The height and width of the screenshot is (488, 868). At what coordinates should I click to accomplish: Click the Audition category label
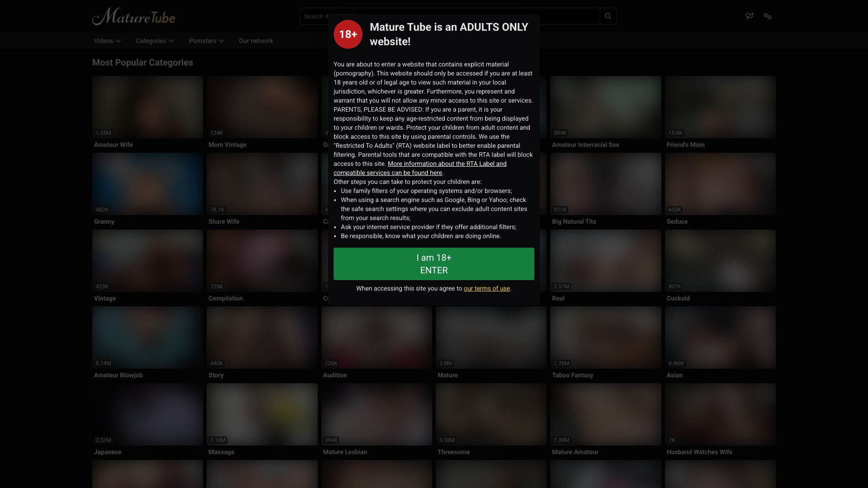point(335,375)
